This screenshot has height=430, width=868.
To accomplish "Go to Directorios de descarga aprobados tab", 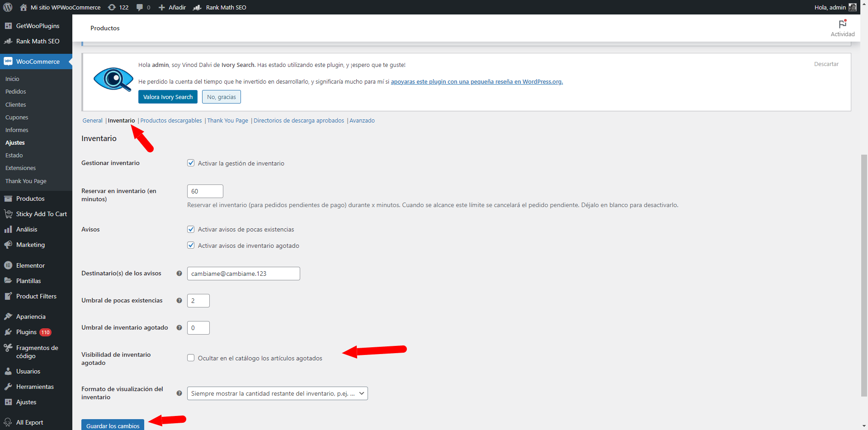I will pos(299,121).
